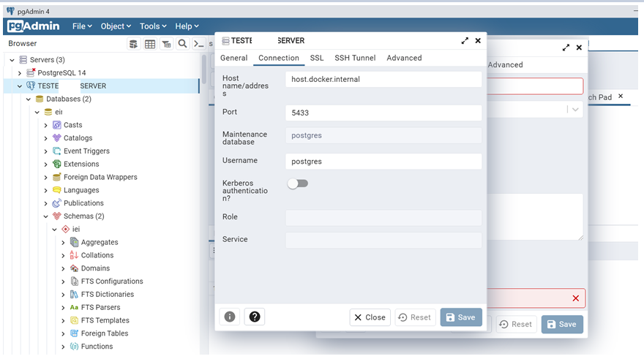Click the Aggregates node icon
This screenshot has height=359, width=644.
(x=74, y=242)
